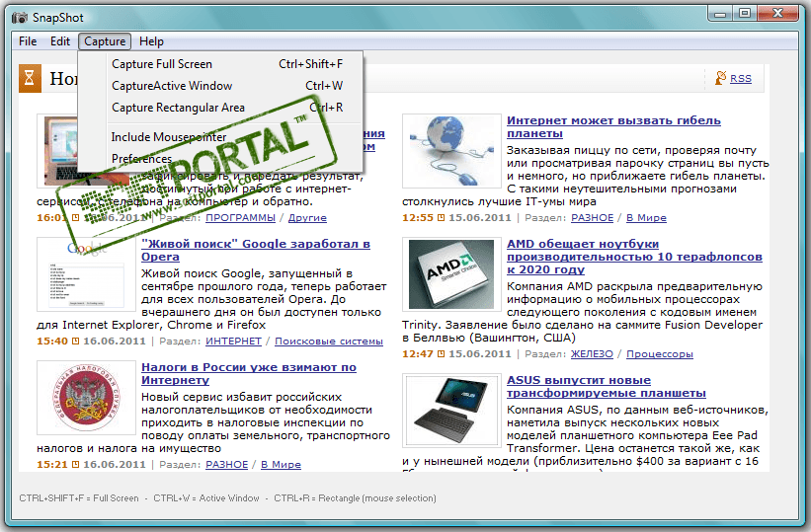The width and height of the screenshot is (811, 532).
Task: Choose Capture Full Screen
Action: point(220,64)
